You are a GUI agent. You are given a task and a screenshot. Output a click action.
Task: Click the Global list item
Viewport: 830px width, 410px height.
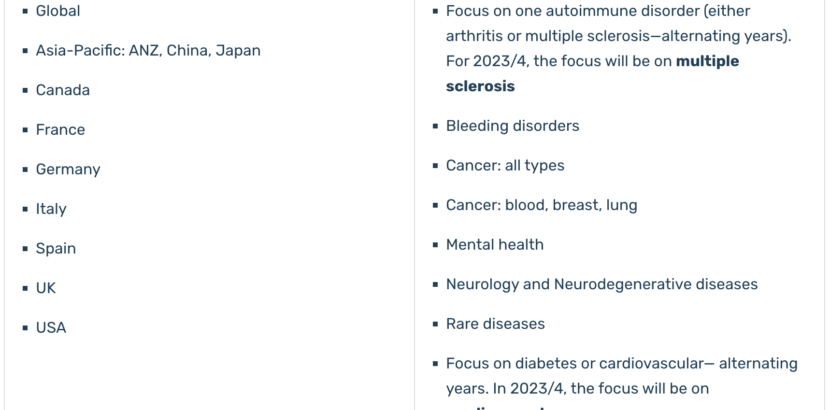click(58, 11)
